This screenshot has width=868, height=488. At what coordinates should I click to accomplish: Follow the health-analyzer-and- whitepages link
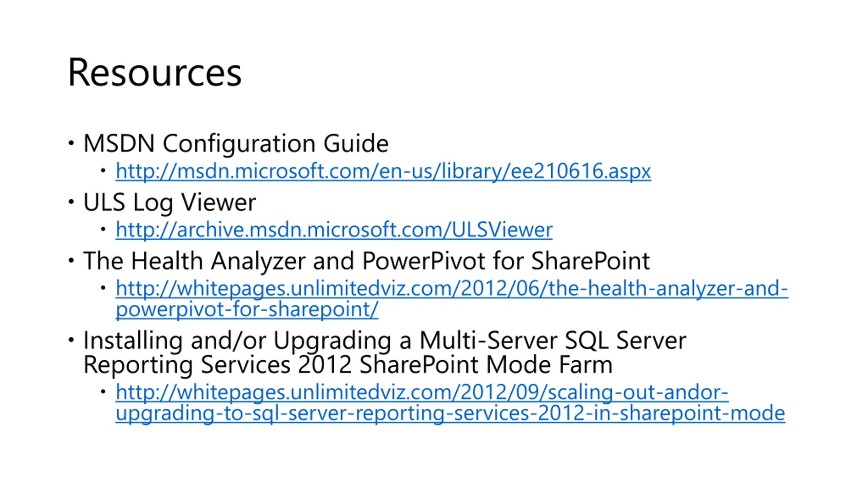point(452,288)
